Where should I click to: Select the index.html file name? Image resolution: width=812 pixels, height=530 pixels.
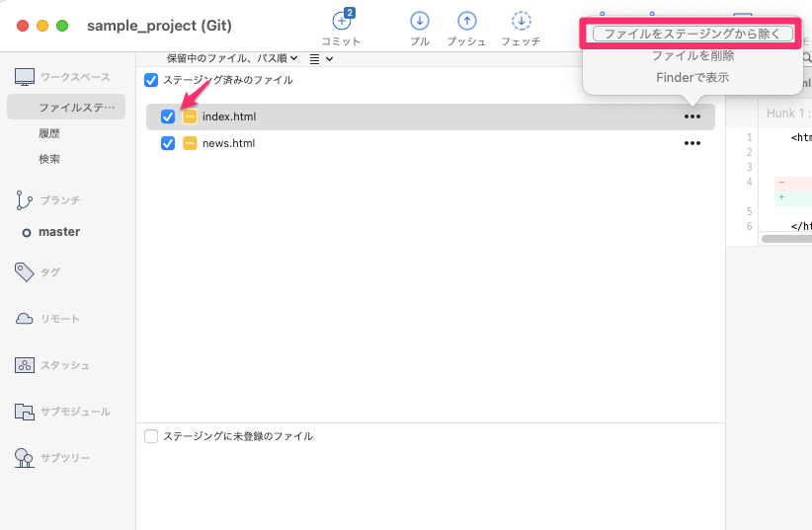[x=229, y=116]
